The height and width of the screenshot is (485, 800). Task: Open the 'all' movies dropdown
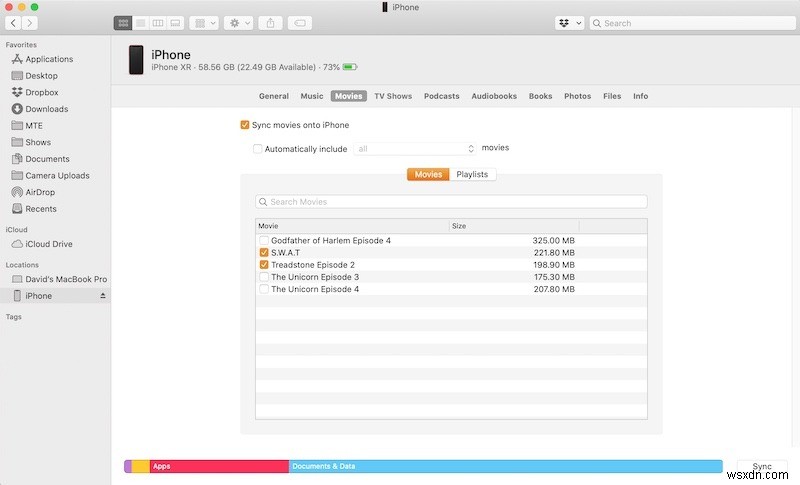tap(415, 148)
